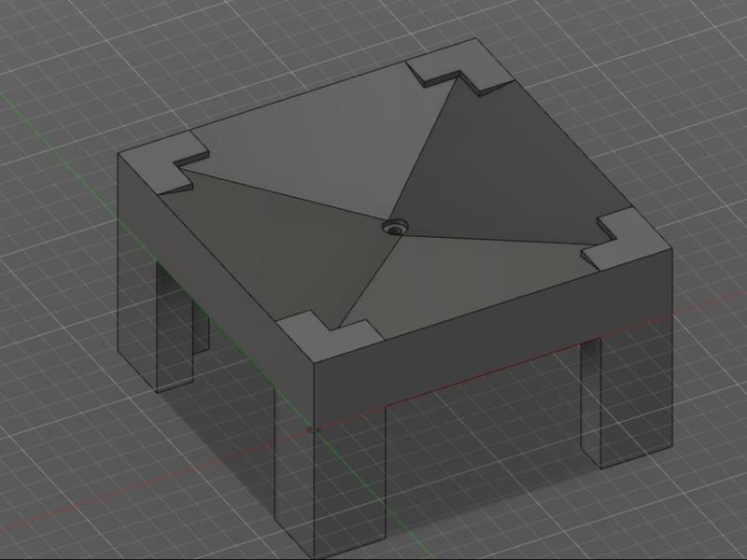Select the L-shaped corner pad at the right corner
The height and width of the screenshot is (560, 747).
(634, 243)
